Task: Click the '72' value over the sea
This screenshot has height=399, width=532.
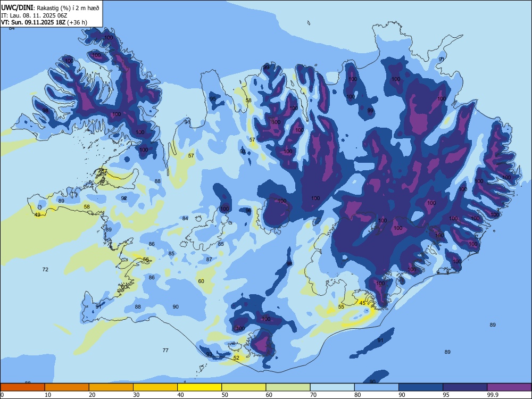Action: click(x=45, y=269)
